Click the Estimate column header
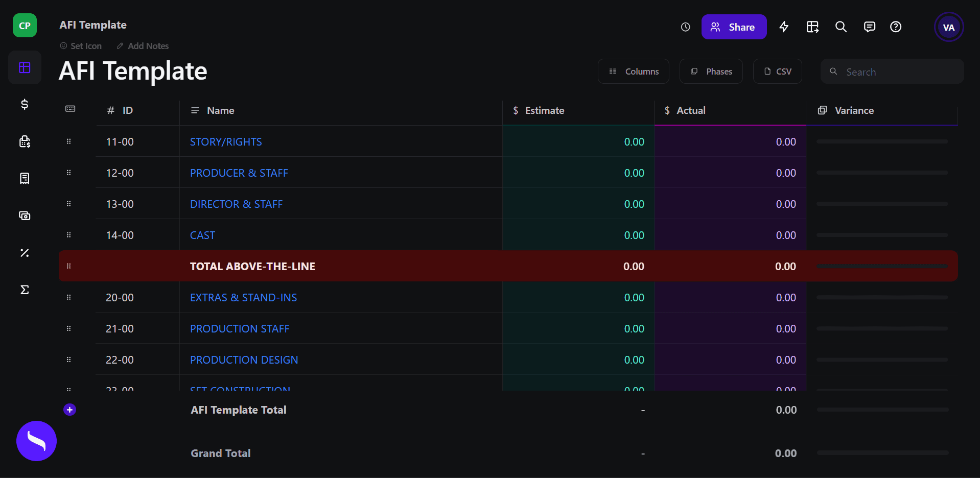This screenshot has width=980, height=478. [544, 110]
